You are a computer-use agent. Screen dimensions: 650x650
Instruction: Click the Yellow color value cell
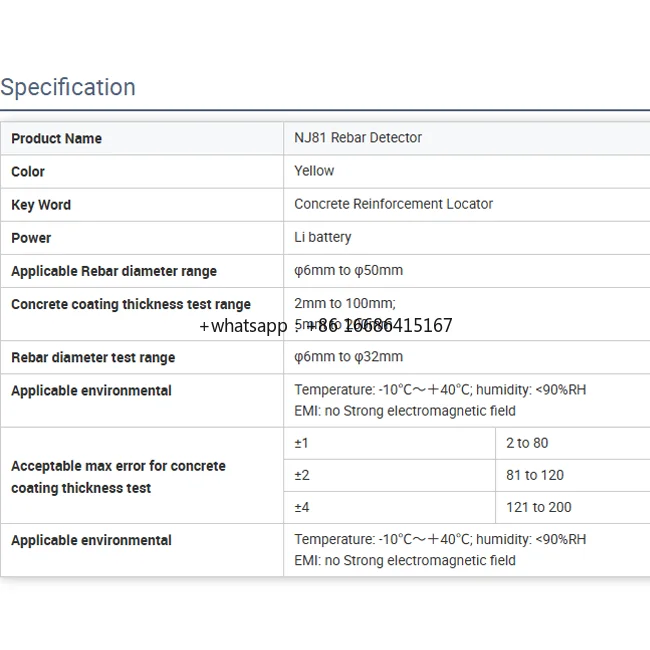tap(314, 171)
